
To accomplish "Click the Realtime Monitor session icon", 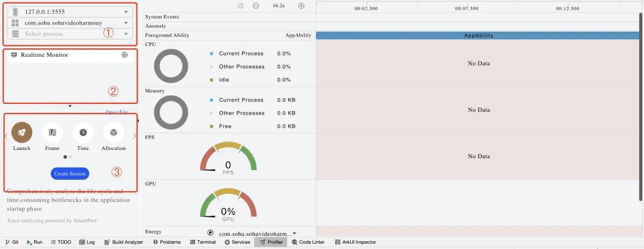I will 14,55.
